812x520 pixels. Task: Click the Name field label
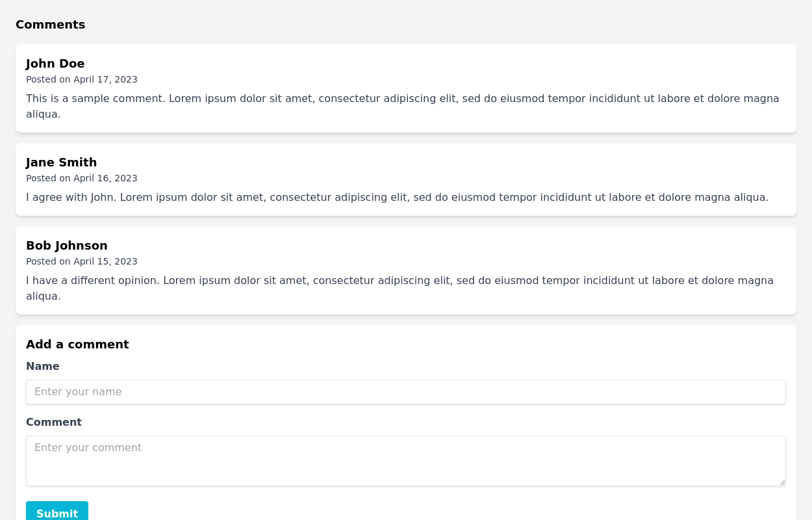[x=43, y=367]
